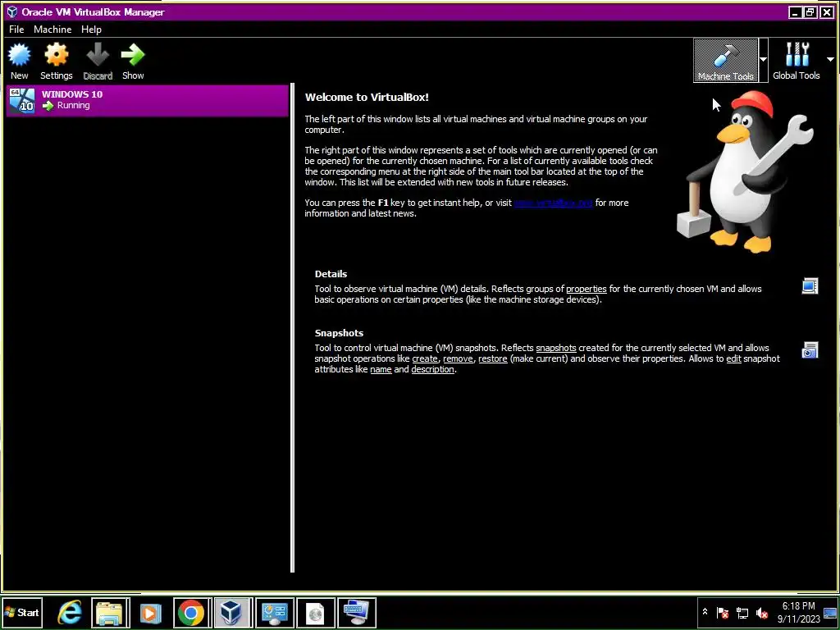The height and width of the screenshot is (630, 840).
Task: Click the WINDOWS 10 OS icon in list
Action: coord(22,100)
